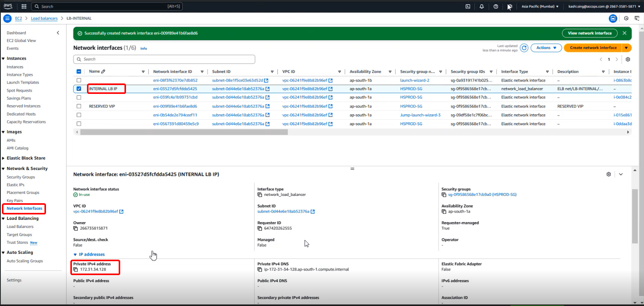Viewport: 644px width, 306px height.
Task: Open the AWS support help icon
Action: (496, 6)
